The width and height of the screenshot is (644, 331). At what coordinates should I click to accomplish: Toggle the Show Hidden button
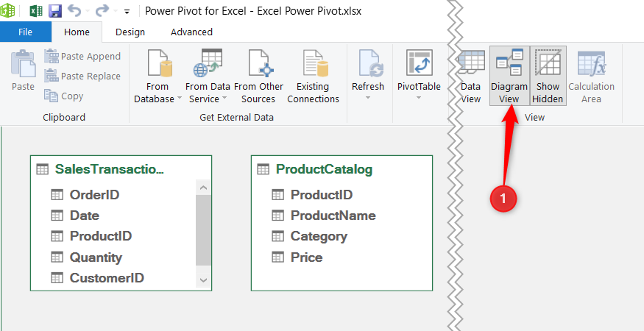[548, 76]
